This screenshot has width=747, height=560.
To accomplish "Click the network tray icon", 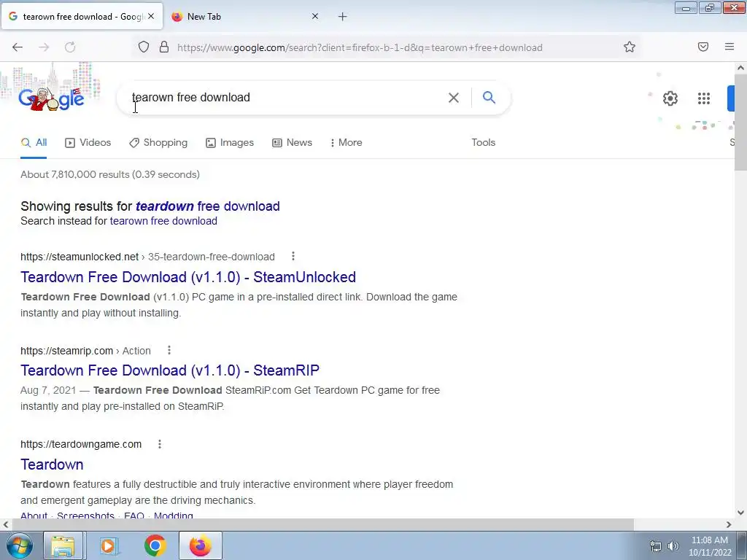I will point(656,546).
